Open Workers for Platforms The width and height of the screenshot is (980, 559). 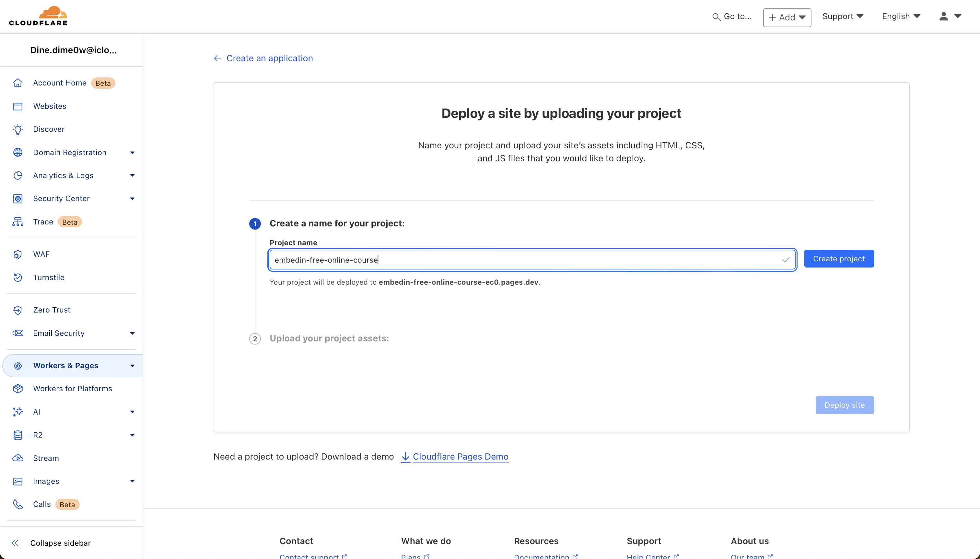pyautogui.click(x=73, y=389)
